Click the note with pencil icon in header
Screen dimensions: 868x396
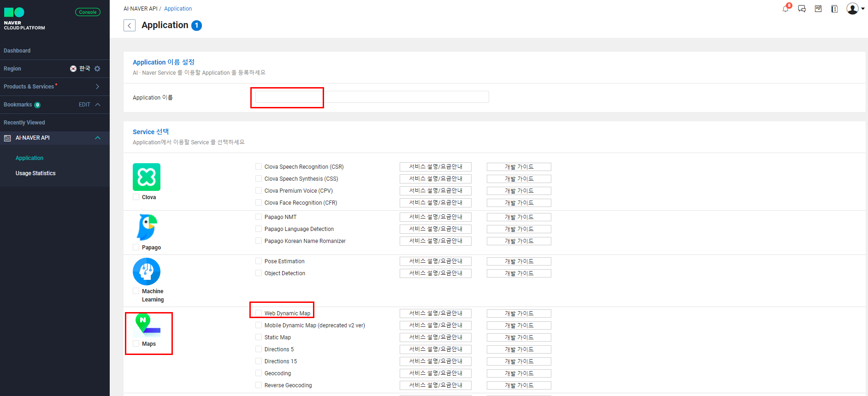818,9
